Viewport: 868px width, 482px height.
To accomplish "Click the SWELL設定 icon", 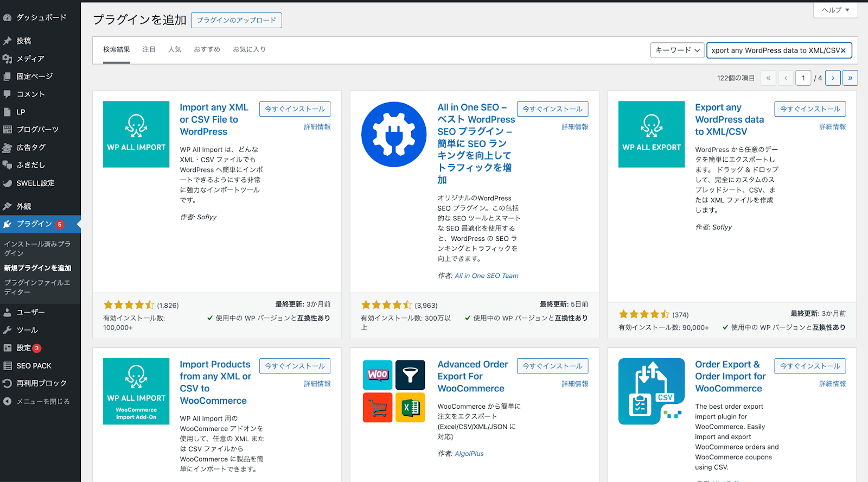I will pyautogui.click(x=7, y=183).
